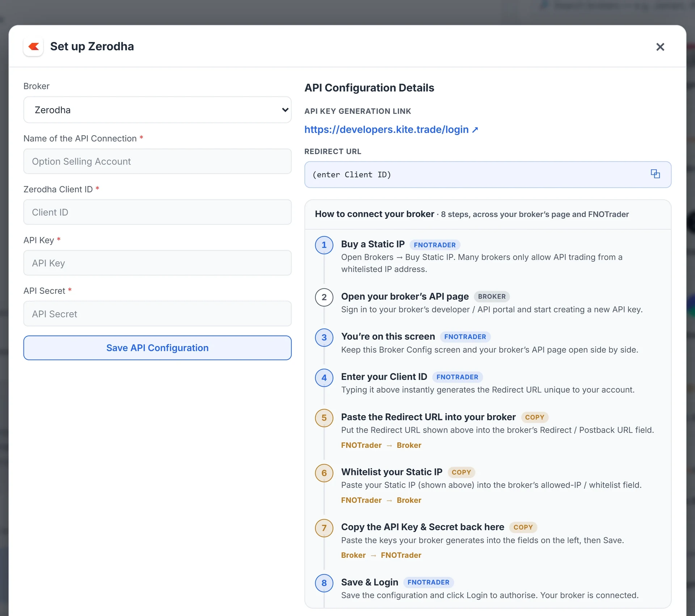
Task: Click the 'Buy a Static IP' step title
Action: [373, 244]
